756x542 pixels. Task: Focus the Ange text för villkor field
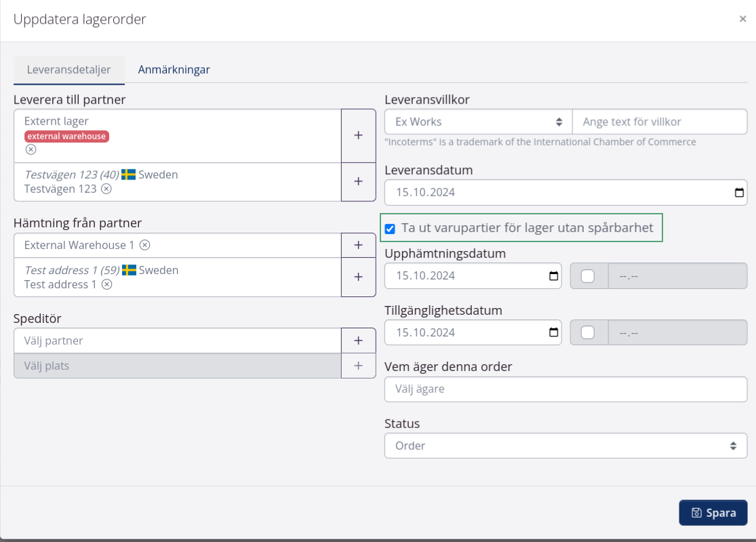tap(659, 122)
